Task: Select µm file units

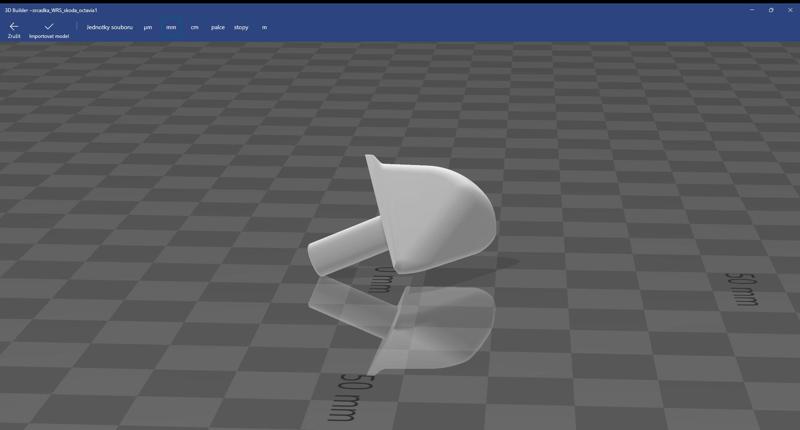Action: click(147, 28)
